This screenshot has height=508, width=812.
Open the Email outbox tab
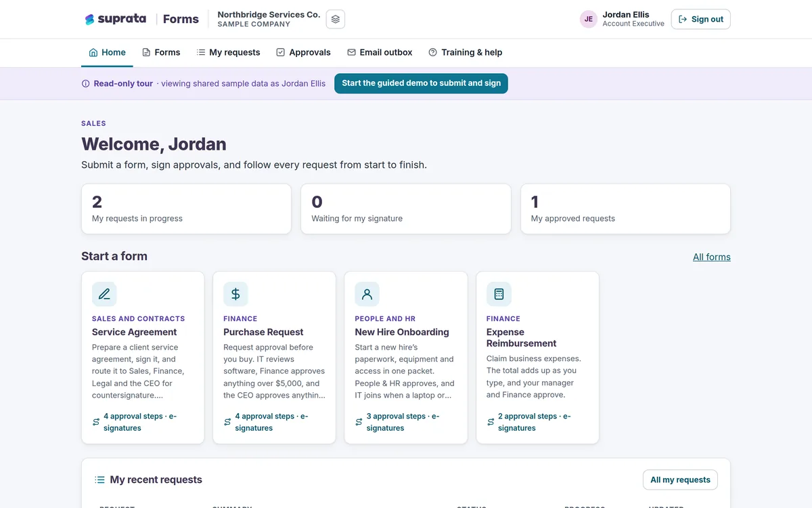coord(380,52)
